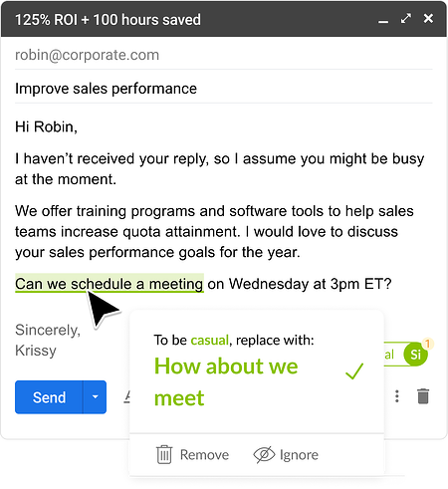Apply the 'How about we meet' replacement
448x489 pixels.
(x=226, y=381)
